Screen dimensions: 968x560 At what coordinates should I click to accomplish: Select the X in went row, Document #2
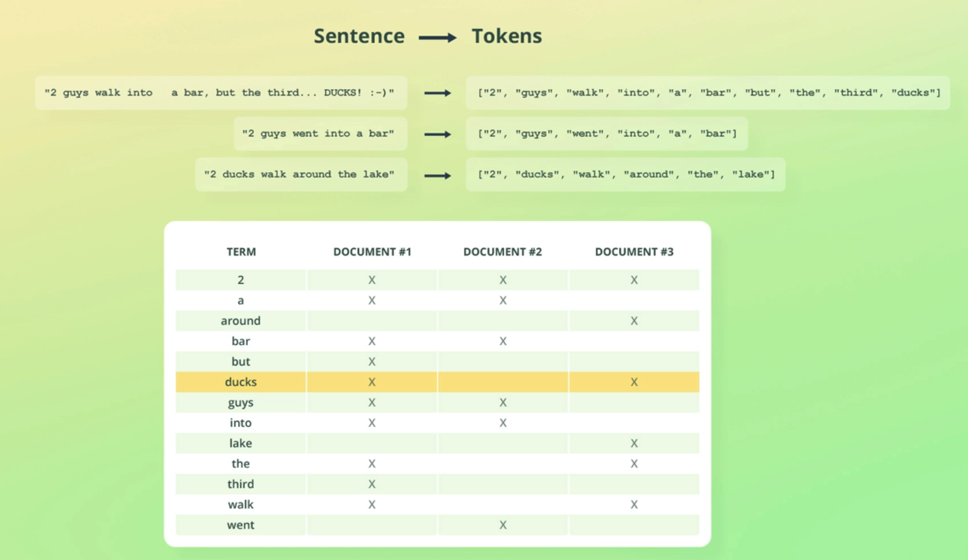coord(503,525)
